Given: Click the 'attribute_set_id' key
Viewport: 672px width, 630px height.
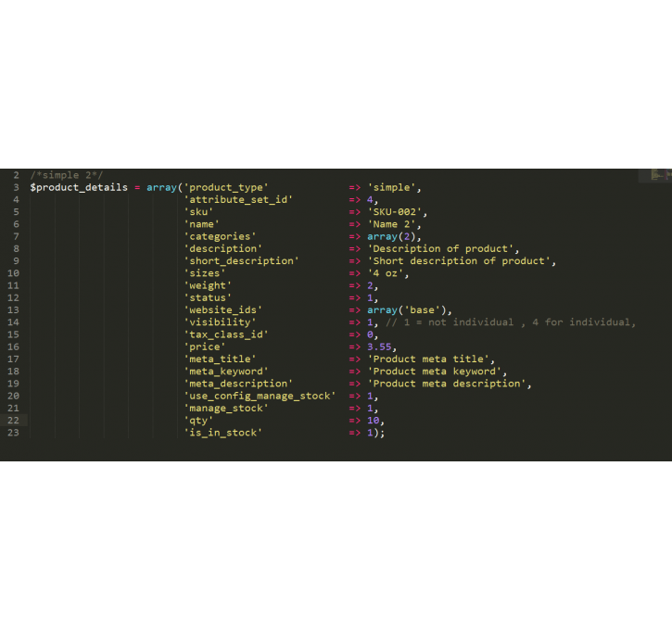Looking at the screenshot, I should tap(238, 199).
